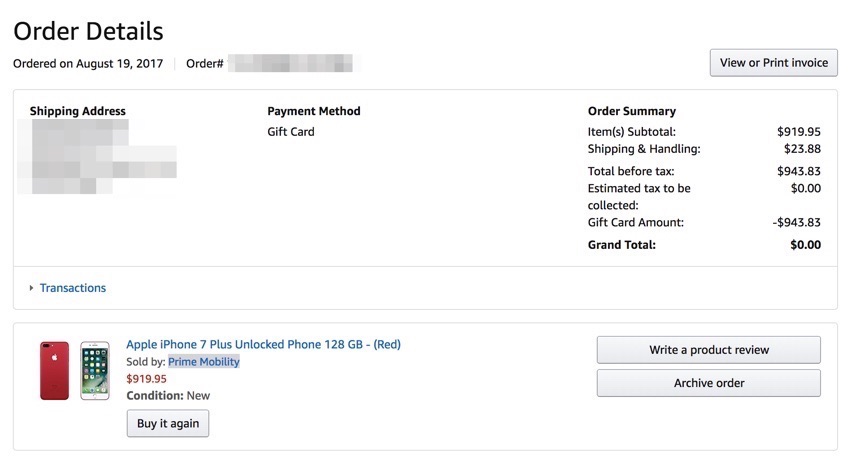The width and height of the screenshot is (850, 469).
Task: Archive this order
Action: tap(709, 383)
